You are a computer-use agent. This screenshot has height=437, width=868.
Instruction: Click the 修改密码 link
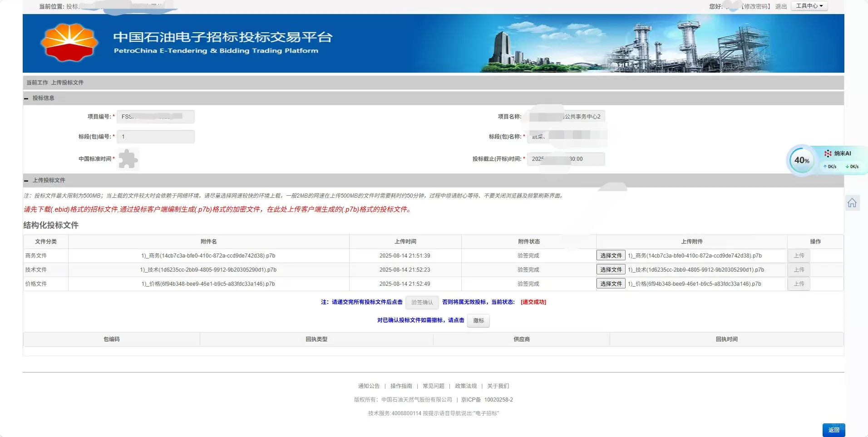[x=756, y=6]
